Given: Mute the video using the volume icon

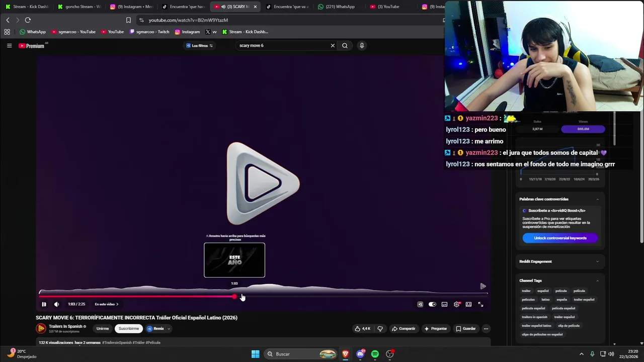Looking at the screenshot, I should pos(56,304).
